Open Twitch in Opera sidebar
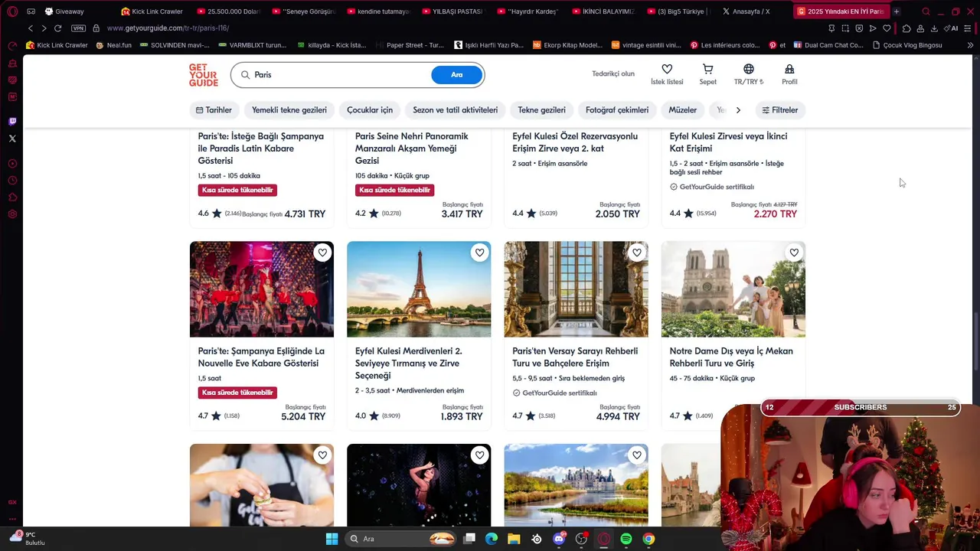 pos(12,122)
